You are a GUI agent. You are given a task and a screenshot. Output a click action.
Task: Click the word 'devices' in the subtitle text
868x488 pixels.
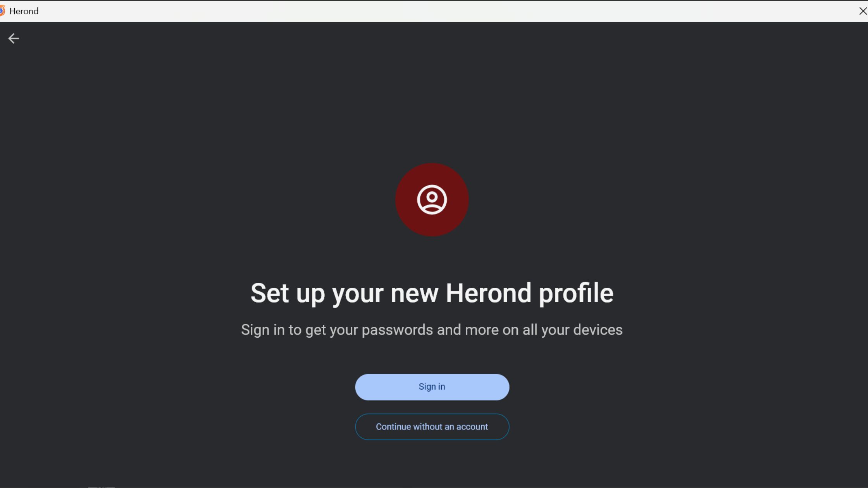[x=598, y=330]
